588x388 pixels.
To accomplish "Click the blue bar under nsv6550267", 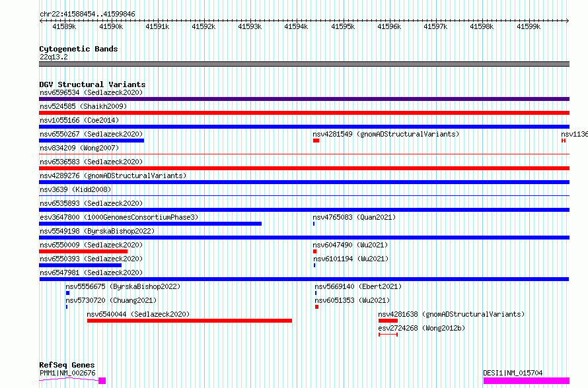I will click(x=91, y=141).
